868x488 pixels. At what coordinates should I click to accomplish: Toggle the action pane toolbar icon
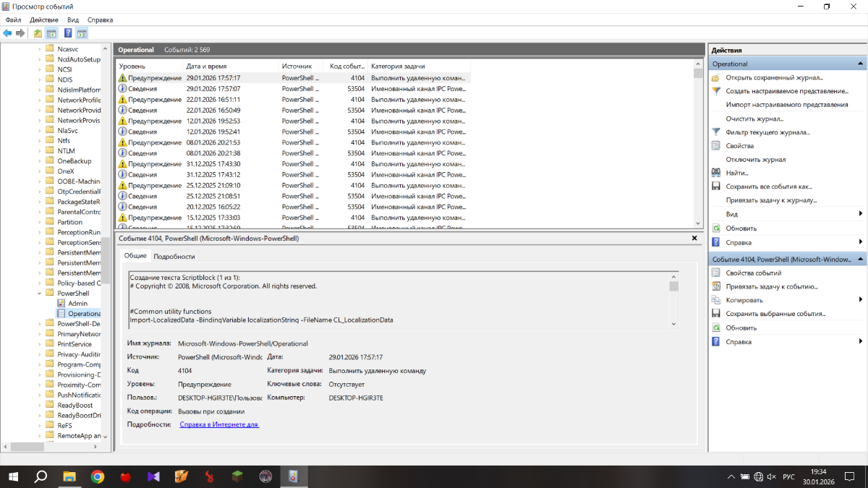point(82,33)
